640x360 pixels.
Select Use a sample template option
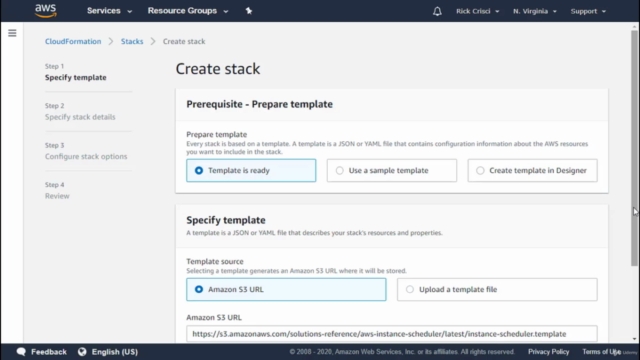coord(391,170)
